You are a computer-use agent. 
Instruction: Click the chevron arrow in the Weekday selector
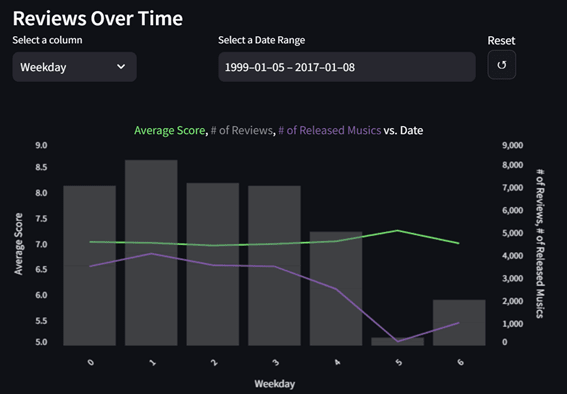tap(121, 67)
